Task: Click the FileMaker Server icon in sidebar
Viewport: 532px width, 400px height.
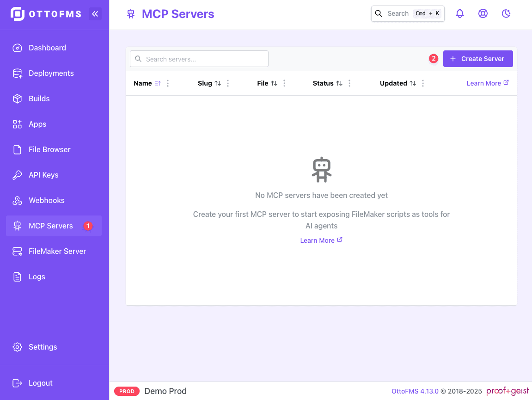Action: point(17,251)
